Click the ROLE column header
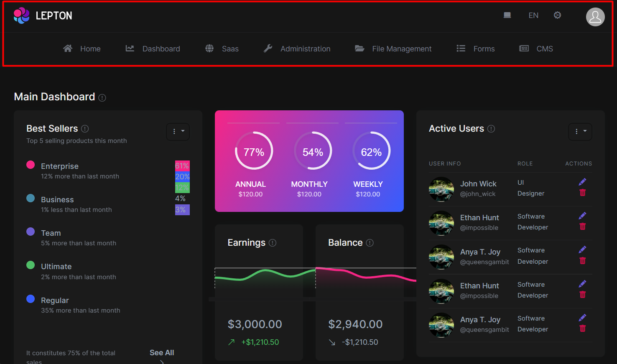The image size is (617, 364). [x=525, y=164]
